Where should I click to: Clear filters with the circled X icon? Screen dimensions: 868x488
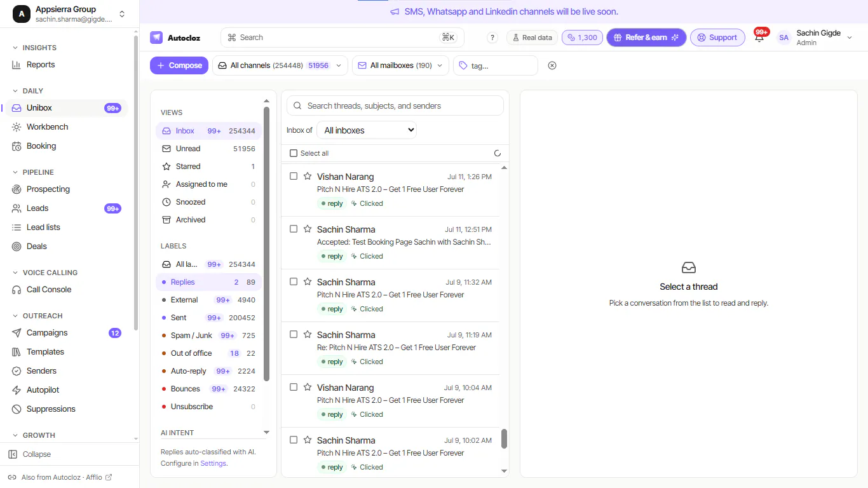tap(552, 65)
